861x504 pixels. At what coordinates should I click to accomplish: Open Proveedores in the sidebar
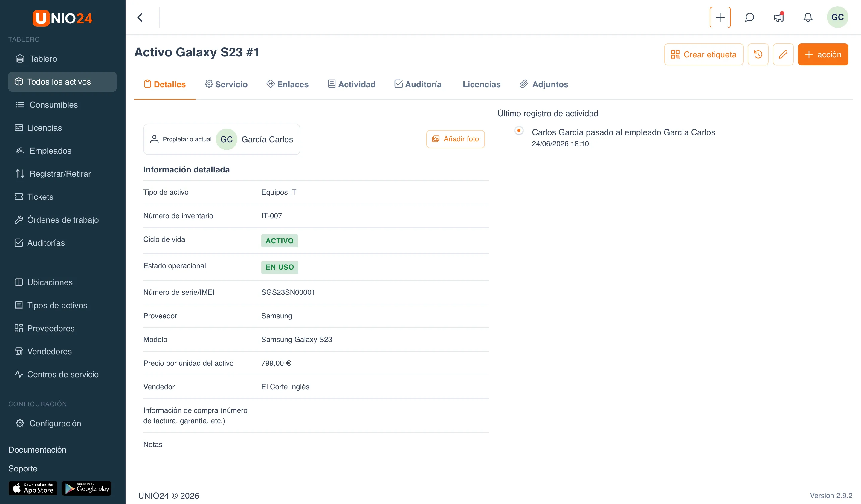pos(62,328)
